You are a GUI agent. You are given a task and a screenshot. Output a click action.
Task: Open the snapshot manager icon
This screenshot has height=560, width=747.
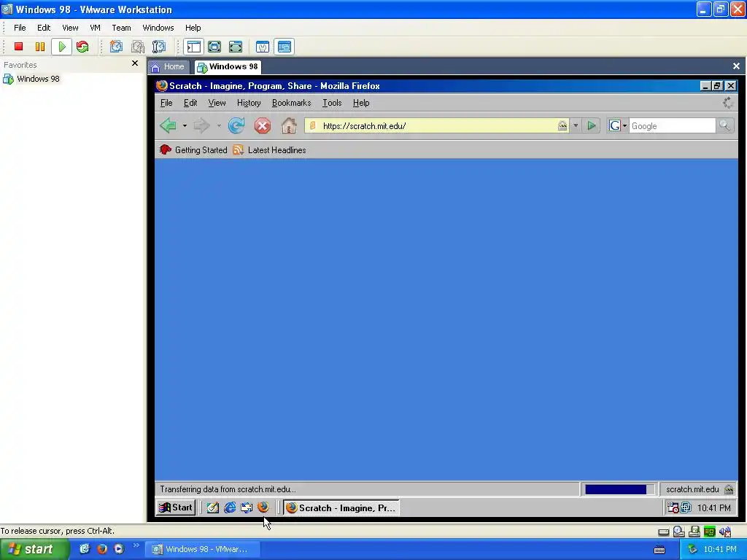coord(158,47)
